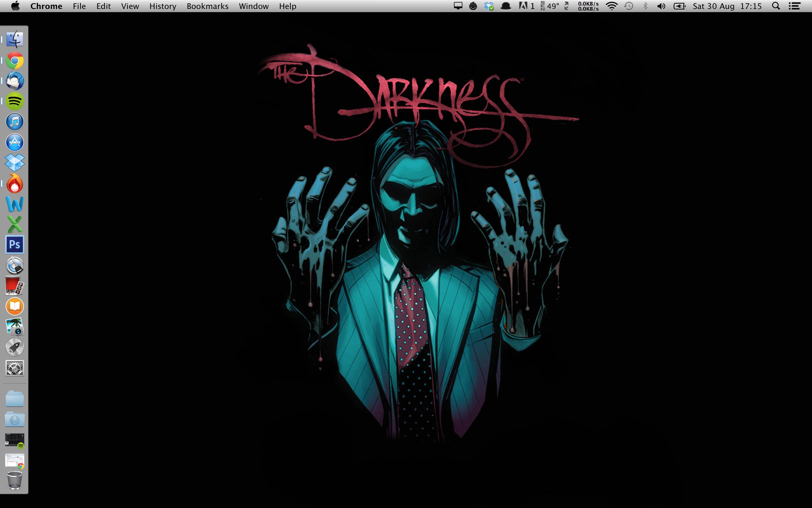Restore the minimized Spotify window
The width and height of the screenshot is (812, 508).
pyautogui.click(x=15, y=441)
